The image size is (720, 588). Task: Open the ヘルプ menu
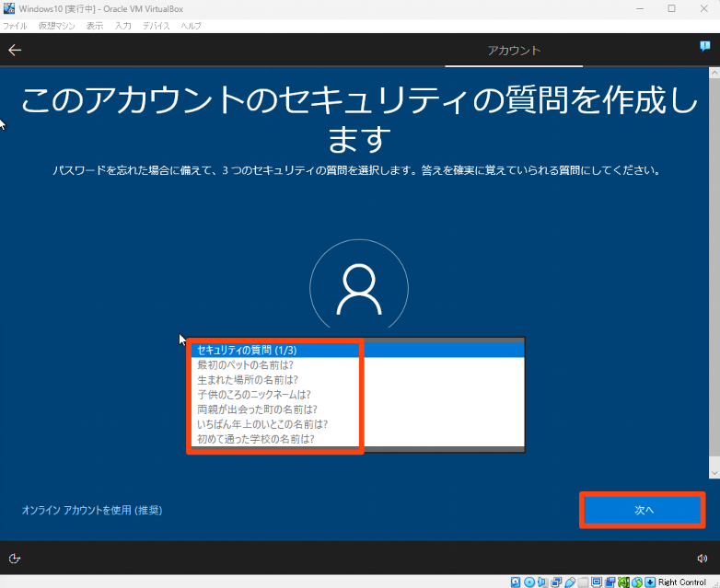tap(191, 26)
